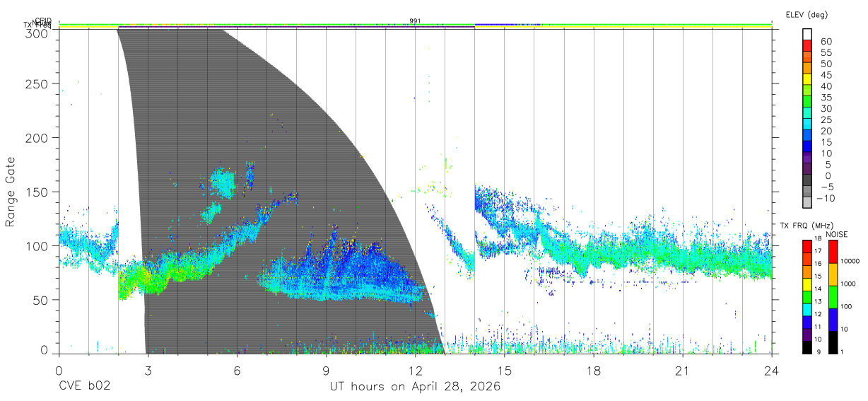Click the '100' label on the NOISE legend
Screen dimensions: 868x401
(x=845, y=306)
